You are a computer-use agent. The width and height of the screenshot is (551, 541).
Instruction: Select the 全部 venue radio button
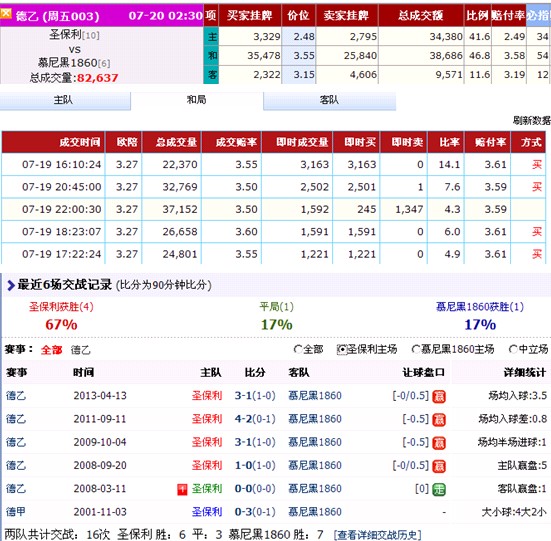tap(298, 350)
